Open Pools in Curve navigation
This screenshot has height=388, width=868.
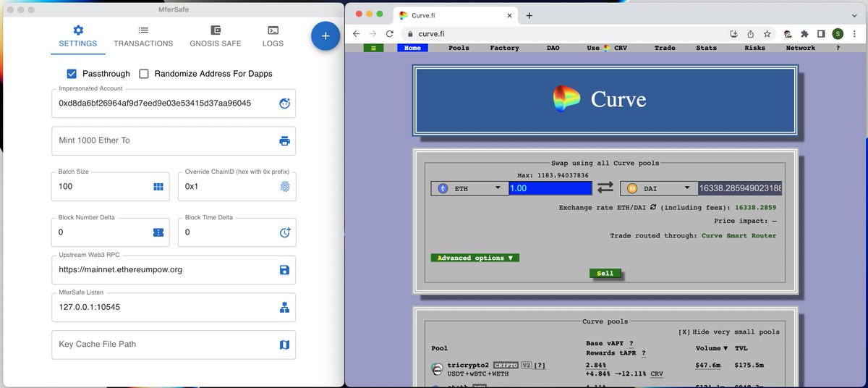[459, 48]
